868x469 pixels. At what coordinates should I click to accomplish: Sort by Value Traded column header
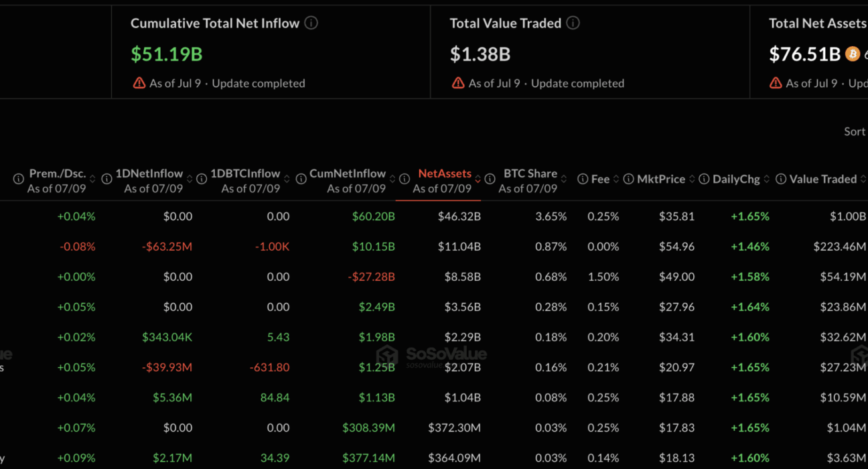822,179
